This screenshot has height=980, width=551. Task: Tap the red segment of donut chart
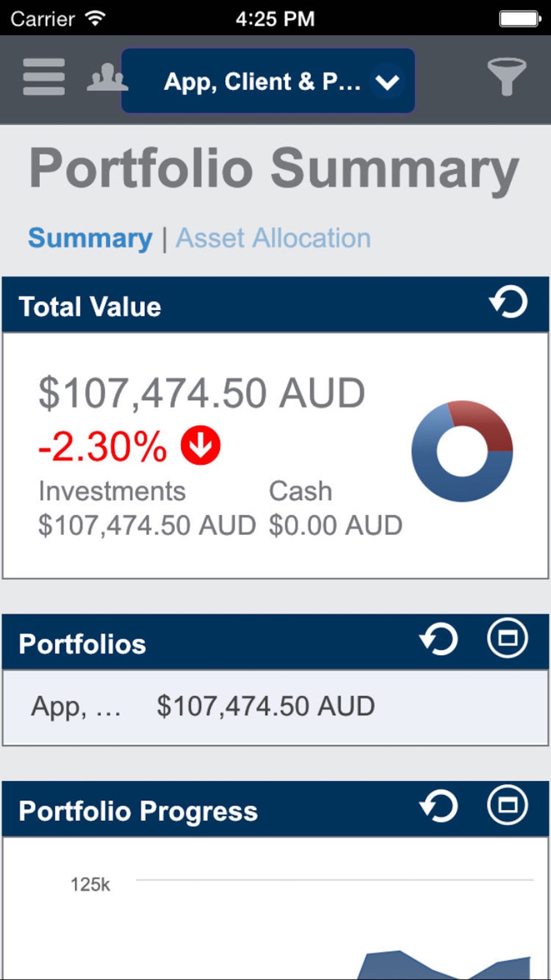point(482,424)
